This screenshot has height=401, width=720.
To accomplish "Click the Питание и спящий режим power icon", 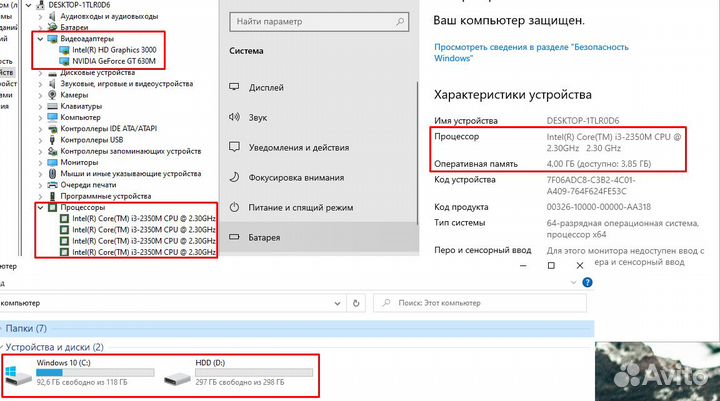I will [234, 207].
